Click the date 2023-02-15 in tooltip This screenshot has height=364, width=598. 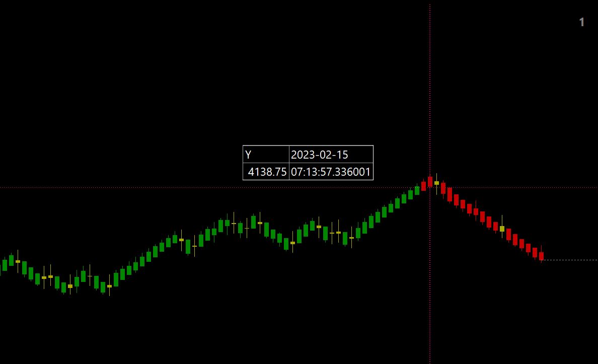pos(320,155)
